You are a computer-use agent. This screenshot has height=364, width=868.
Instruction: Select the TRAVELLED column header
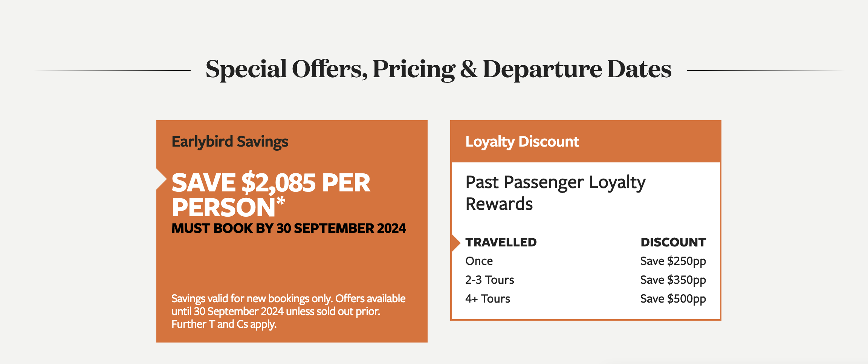tap(501, 242)
